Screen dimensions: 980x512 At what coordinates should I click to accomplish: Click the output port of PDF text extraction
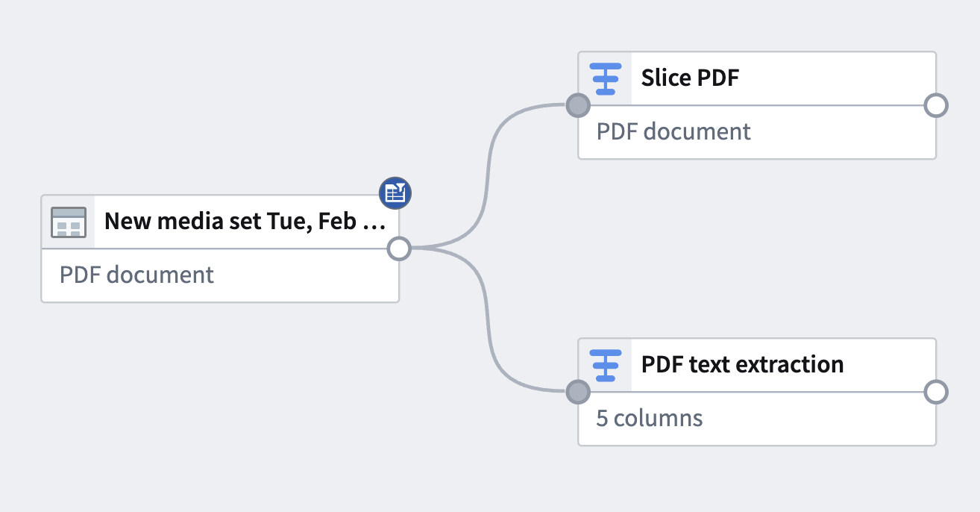click(x=935, y=393)
